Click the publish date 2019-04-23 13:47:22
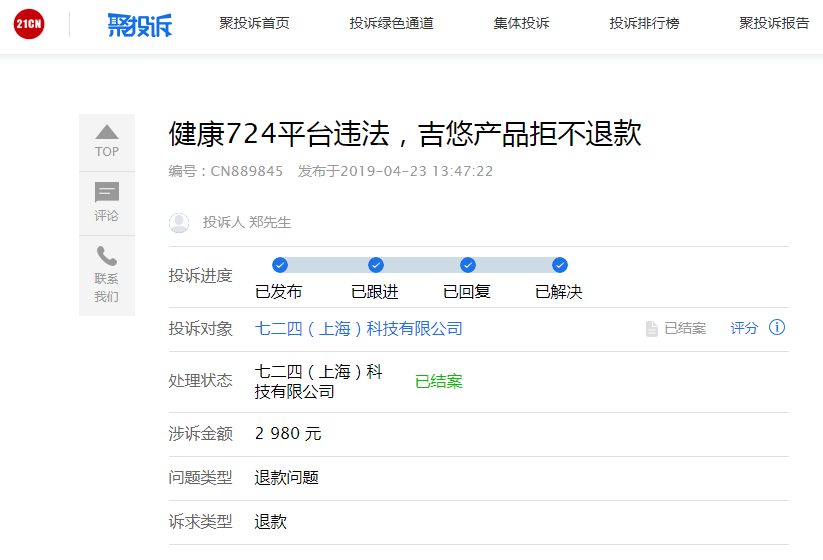Screen dimensions: 823x560 pyautogui.click(x=417, y=171)
